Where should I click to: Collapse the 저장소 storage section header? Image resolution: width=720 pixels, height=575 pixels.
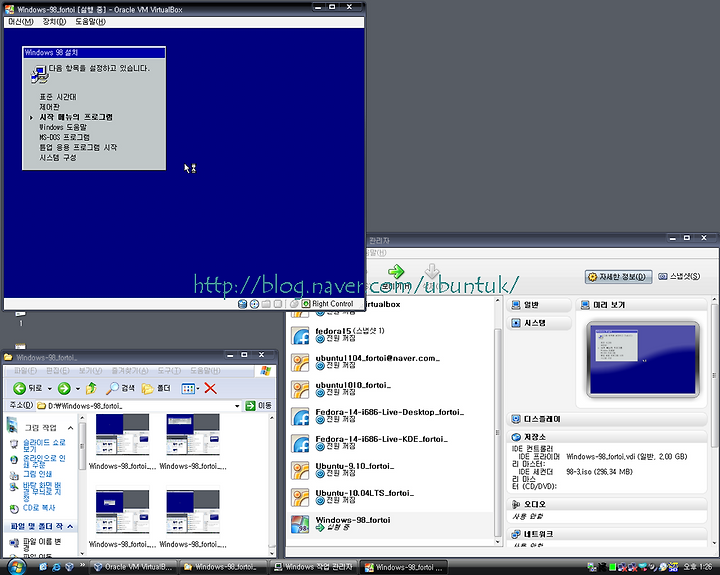click(x=607, y=437)
